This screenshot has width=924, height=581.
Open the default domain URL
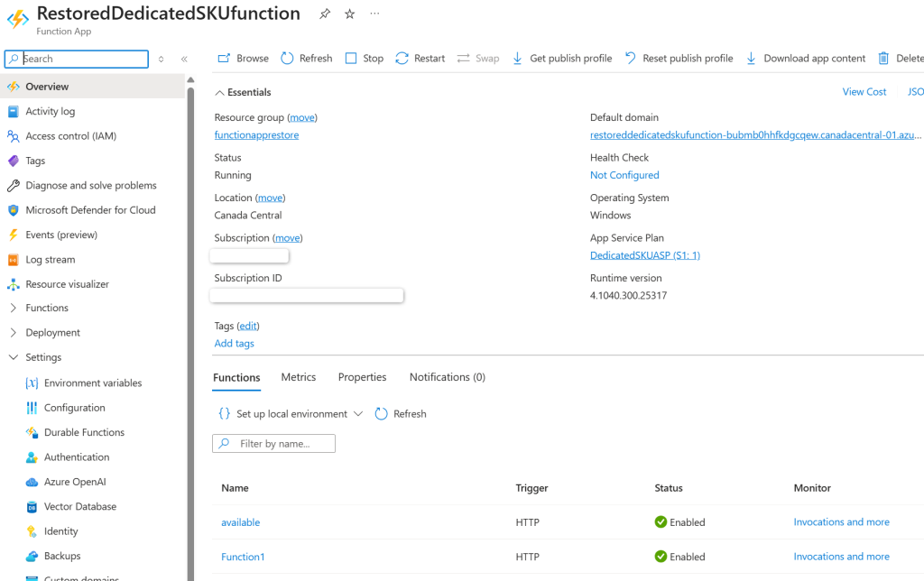(x=755, y=135)
